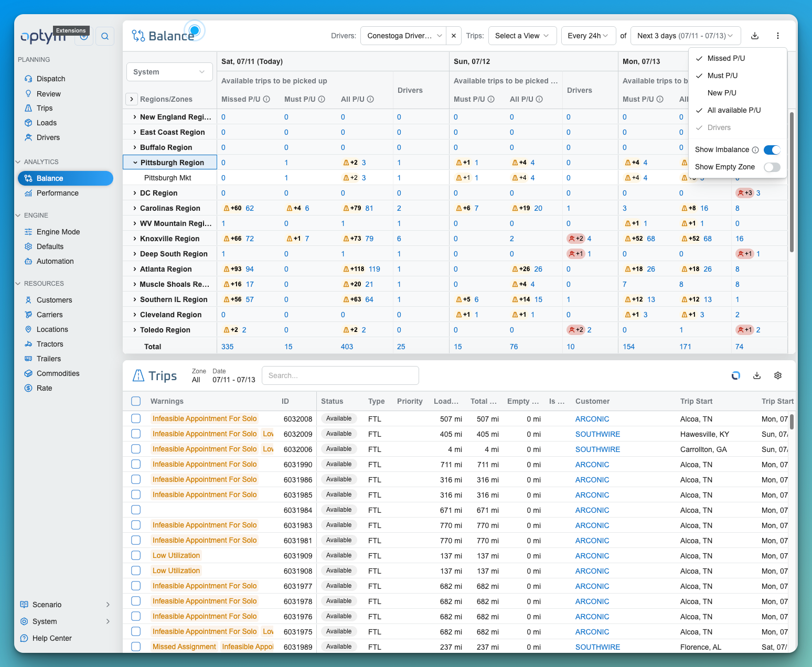Open Help Center
The width and height of the screenshot is (812, 667).
(52, 638)
